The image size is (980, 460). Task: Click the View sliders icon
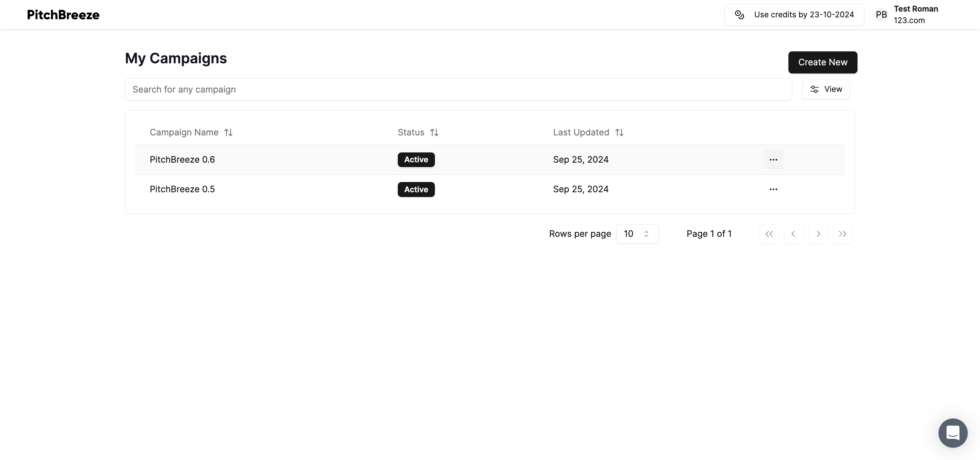[x=814, y=89]
